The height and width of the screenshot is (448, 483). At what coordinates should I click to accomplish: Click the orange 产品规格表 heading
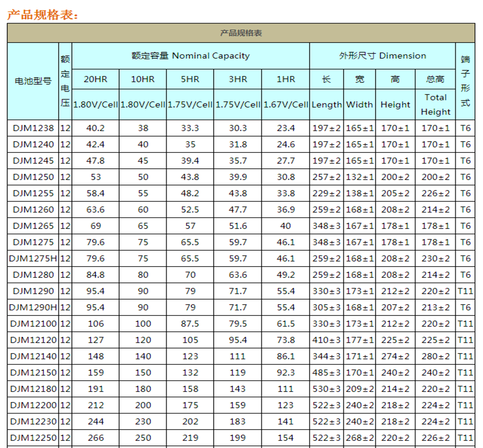click(42, 14)
